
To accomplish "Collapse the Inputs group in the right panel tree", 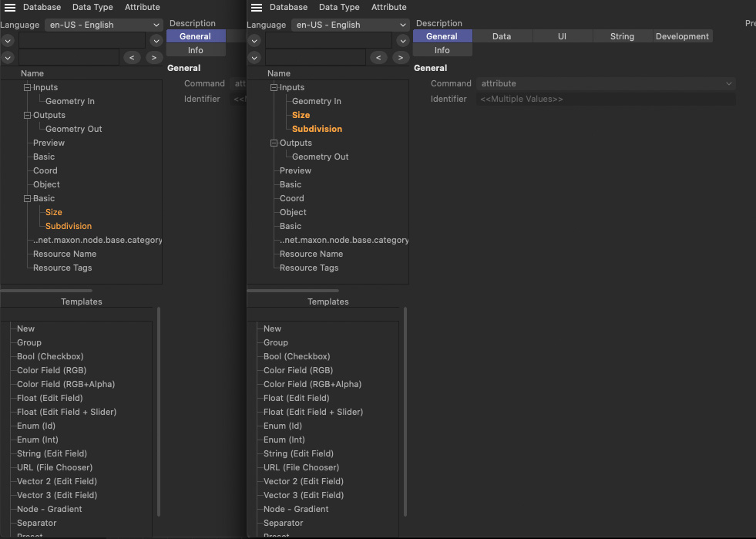I will coord(274,88).
